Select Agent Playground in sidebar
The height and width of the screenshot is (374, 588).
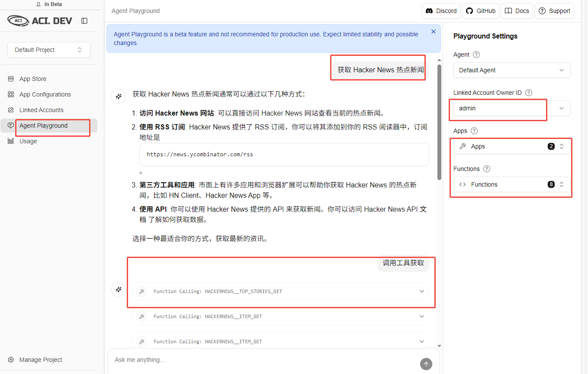pos(49,126)
